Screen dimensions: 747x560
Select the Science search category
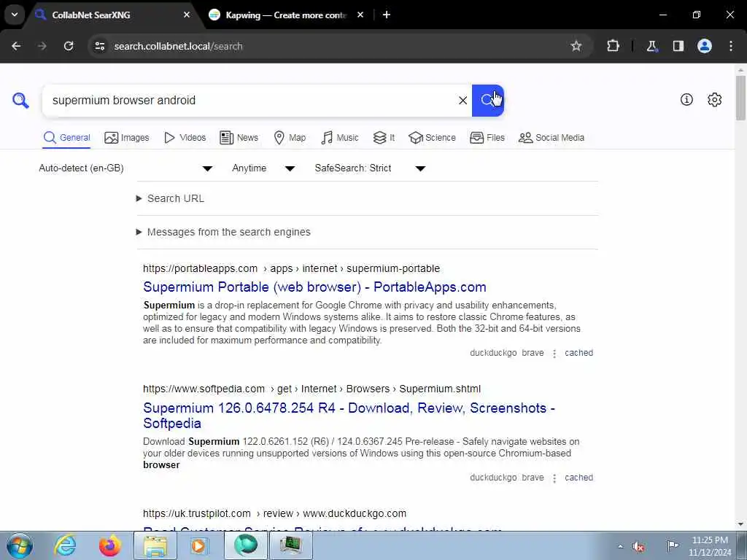tap(432, 138)
